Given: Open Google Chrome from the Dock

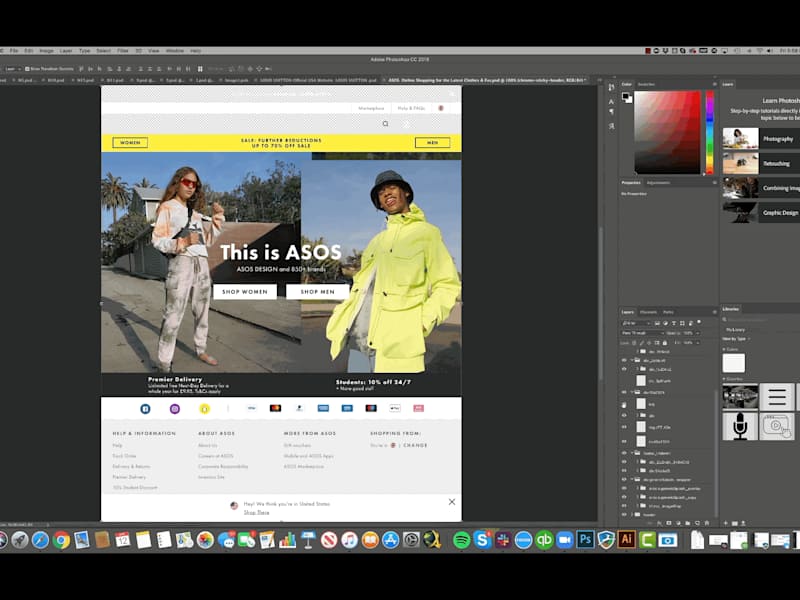Looking at the screenshot, I should coord(61,540).
